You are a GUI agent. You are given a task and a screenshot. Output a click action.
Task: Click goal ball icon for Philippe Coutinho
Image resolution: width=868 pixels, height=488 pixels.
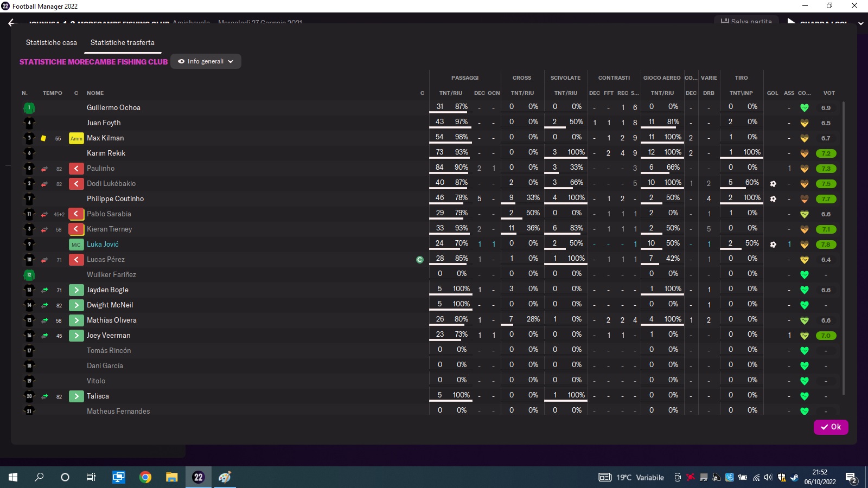(x=773, y=199)
